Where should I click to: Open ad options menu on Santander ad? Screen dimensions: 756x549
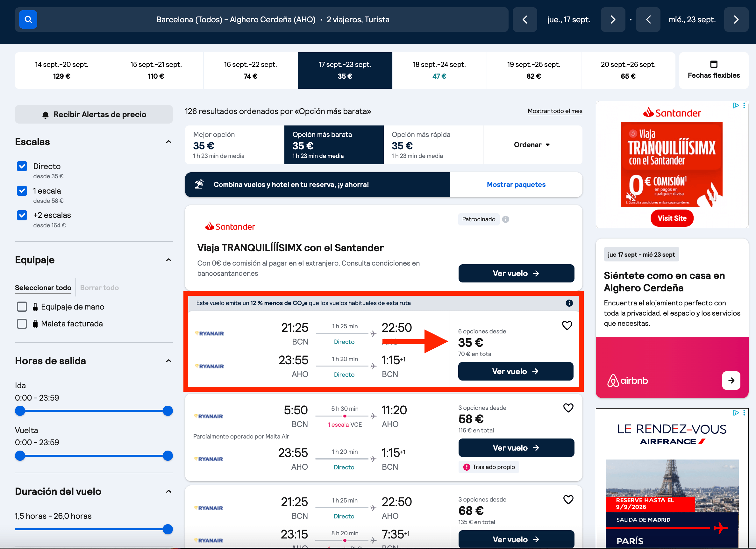[744, 106]
